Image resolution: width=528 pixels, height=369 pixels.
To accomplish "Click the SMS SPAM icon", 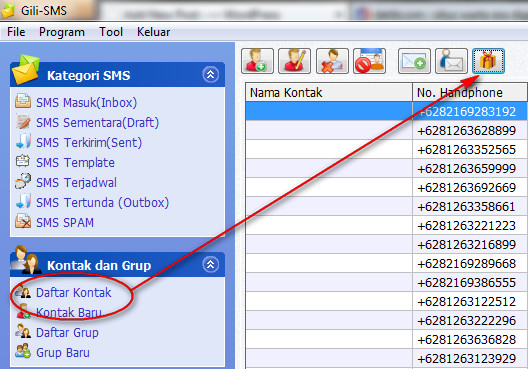I will tap(23, 221).
